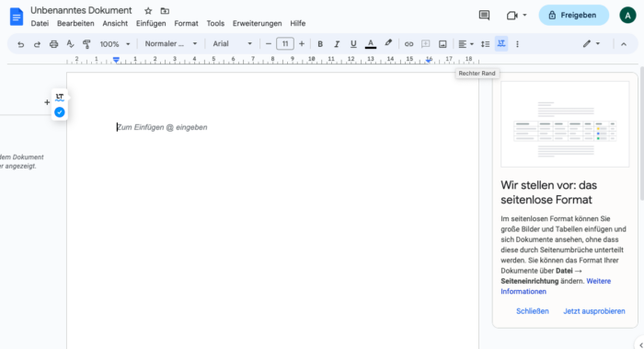Click the left indent ruler marker

(116, 60)
